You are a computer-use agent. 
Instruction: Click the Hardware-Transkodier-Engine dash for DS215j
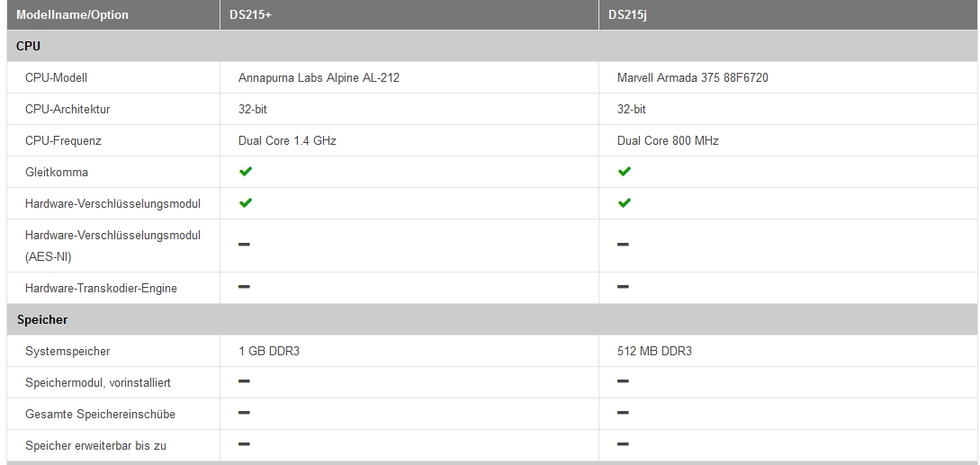coord(623,287)
